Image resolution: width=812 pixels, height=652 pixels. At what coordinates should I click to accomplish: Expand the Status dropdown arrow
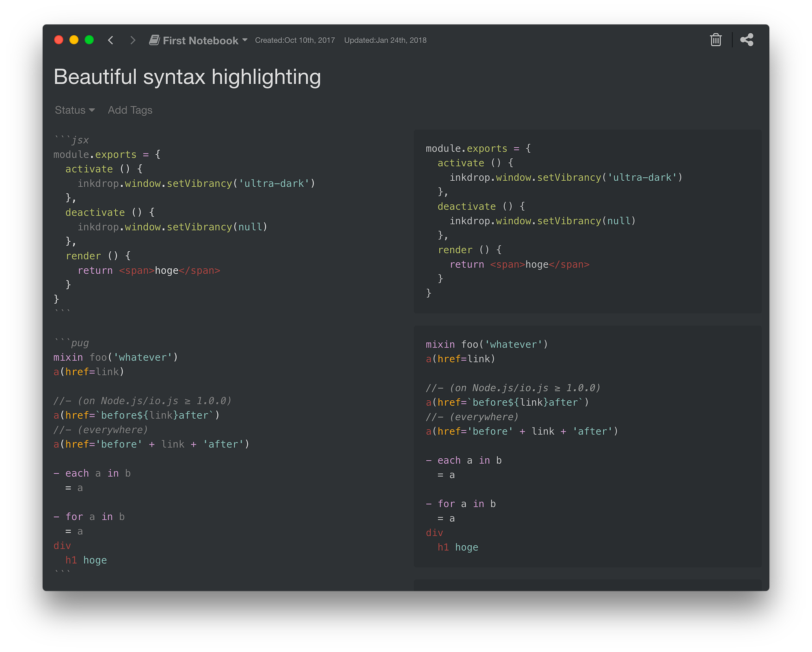(92, 110)
